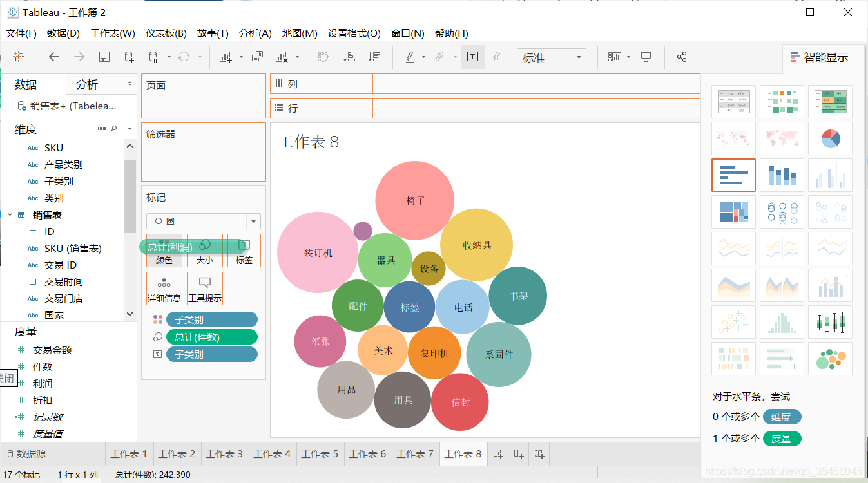Select the packed bubbles chart in 智能显示
Viewport: 868px width, 483px height.
pos(831,359)
